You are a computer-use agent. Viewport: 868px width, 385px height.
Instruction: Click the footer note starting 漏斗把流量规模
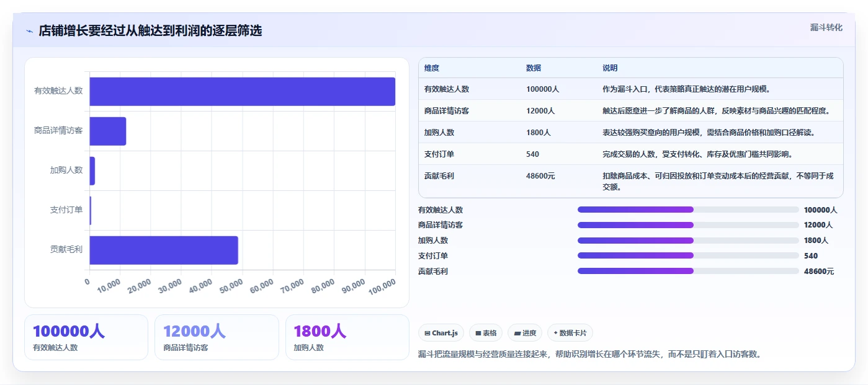(589, 355)
